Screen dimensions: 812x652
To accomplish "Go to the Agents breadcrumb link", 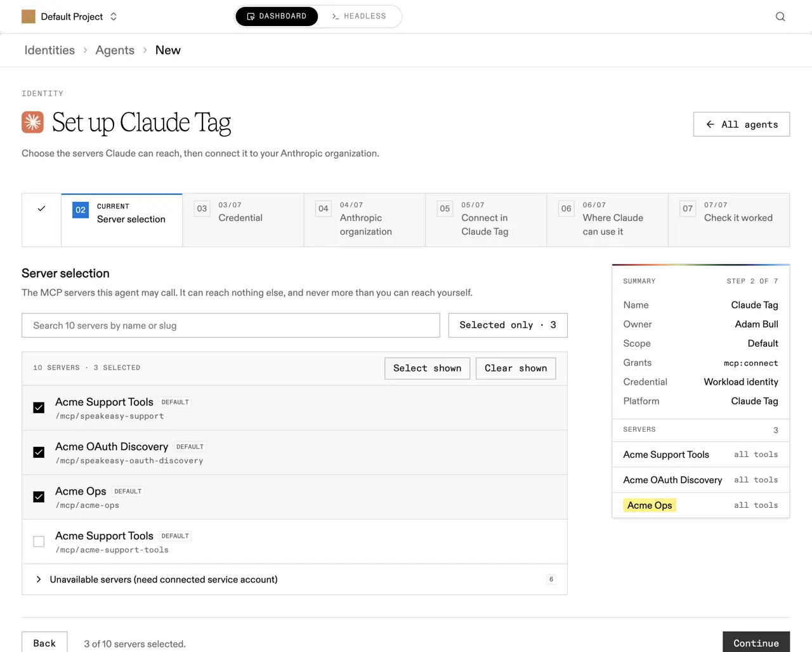I will pos(115,50).
